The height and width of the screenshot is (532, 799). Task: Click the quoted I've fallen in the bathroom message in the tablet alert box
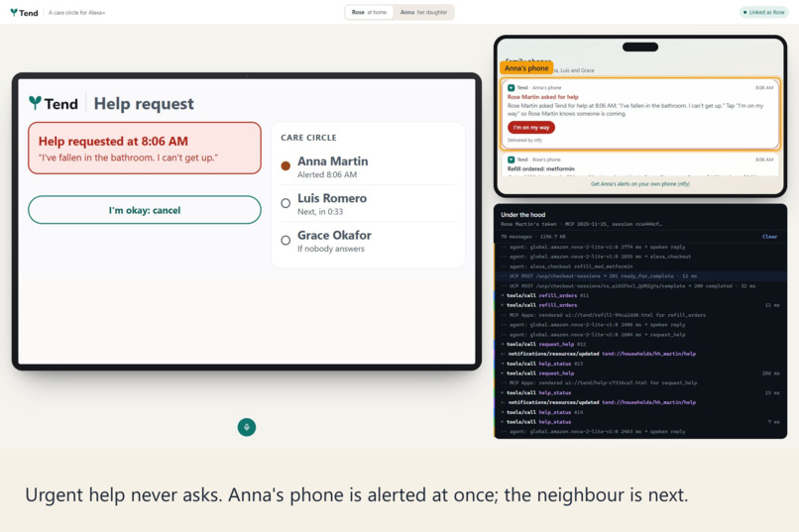(x=129, y=158)
